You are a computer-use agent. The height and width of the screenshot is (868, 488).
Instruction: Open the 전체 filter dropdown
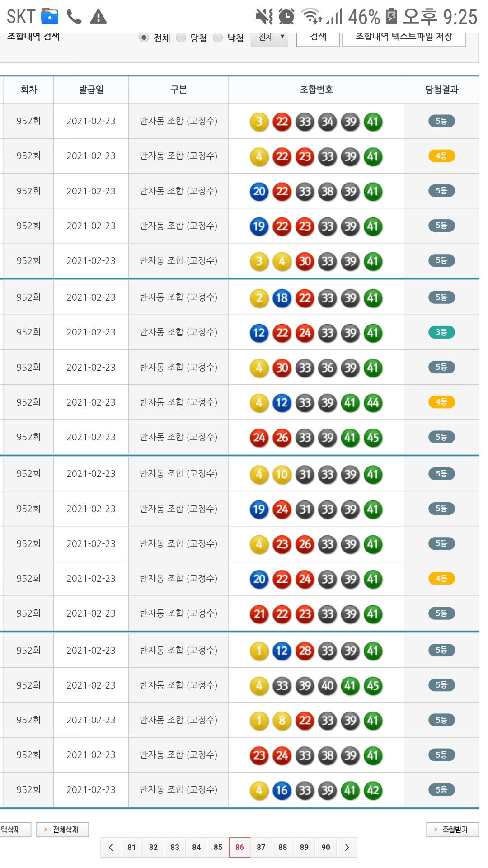[270, 38]
